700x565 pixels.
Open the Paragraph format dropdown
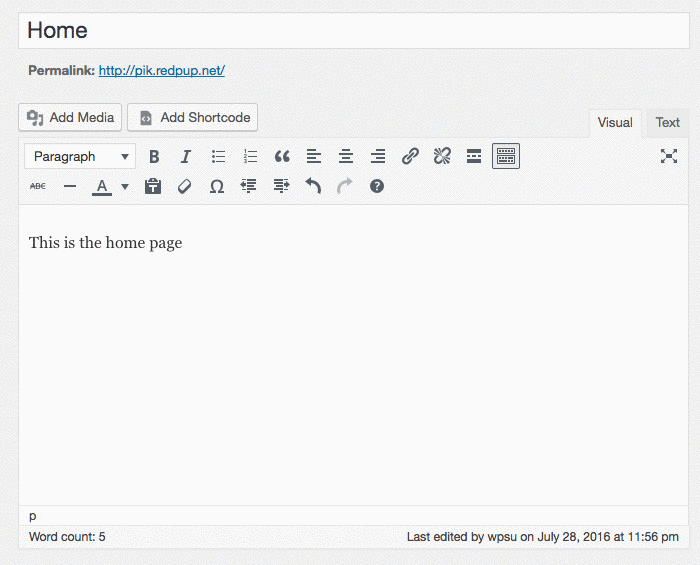(80, 157)
